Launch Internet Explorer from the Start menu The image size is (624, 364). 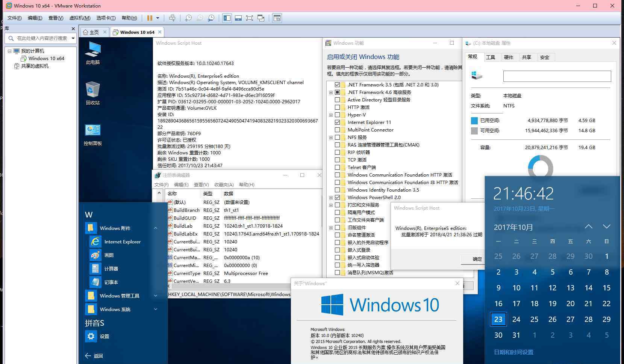[123, 242]
